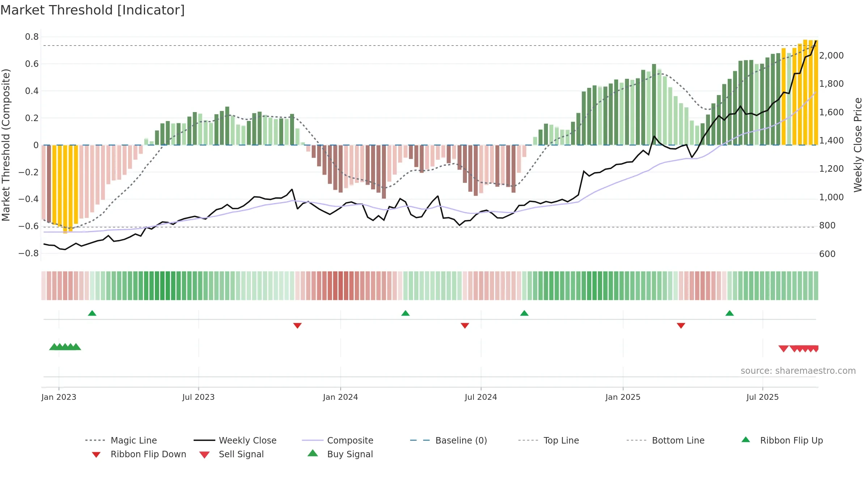Toggle the Top Line legend entry

coord(549,440)
